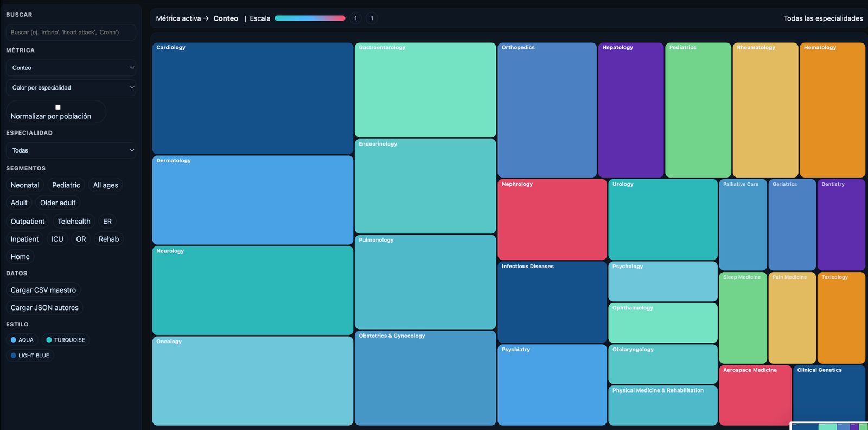Click the minimap thumbnail in corner
Image resolution: width=868 pixels, height=430 pixels.
point(829,426)
